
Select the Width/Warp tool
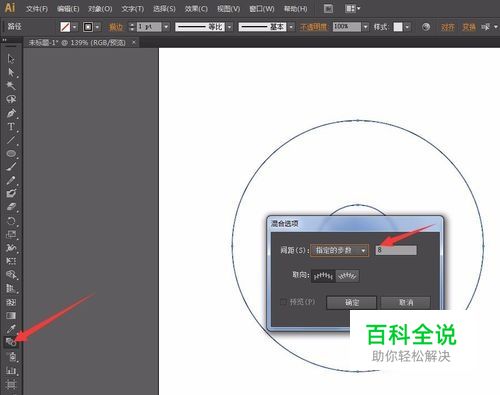click(x=11, y=248)
